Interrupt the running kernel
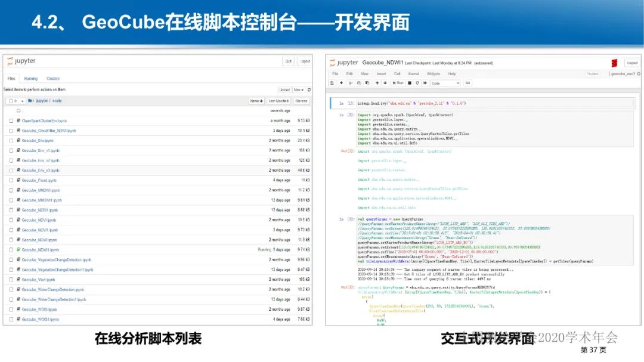The width and height of the screenshot is (644, 362). click(x=409, y=83)
